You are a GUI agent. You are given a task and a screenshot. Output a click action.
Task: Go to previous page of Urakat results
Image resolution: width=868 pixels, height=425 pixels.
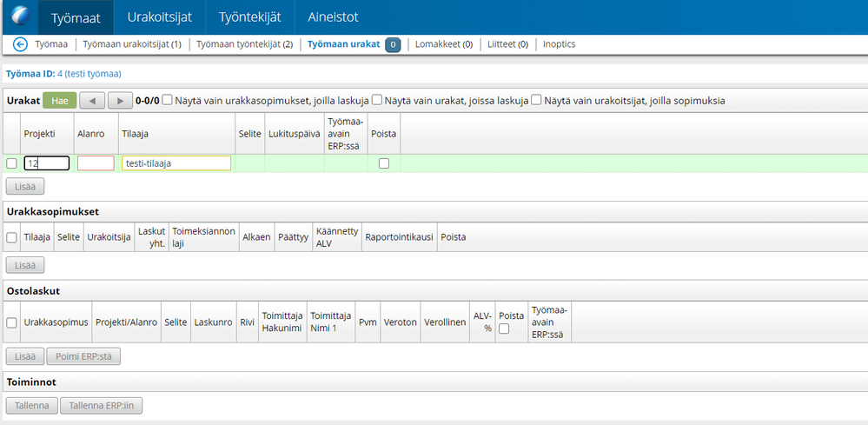coord(92,101)
